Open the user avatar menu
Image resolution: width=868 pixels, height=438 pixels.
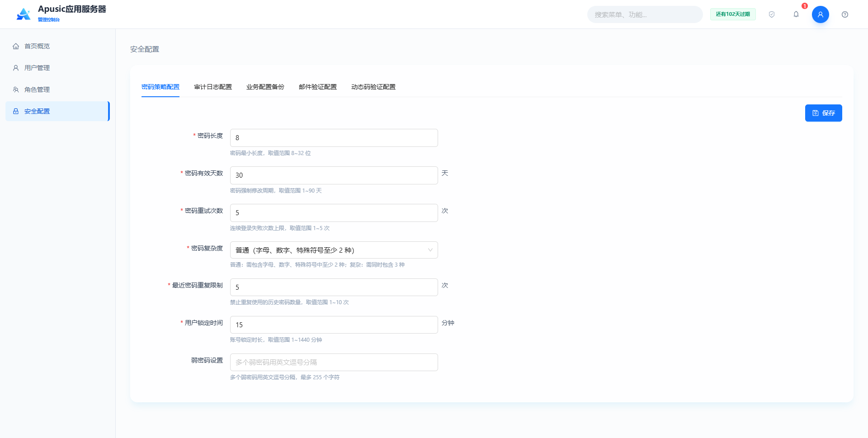click(821, 14)
